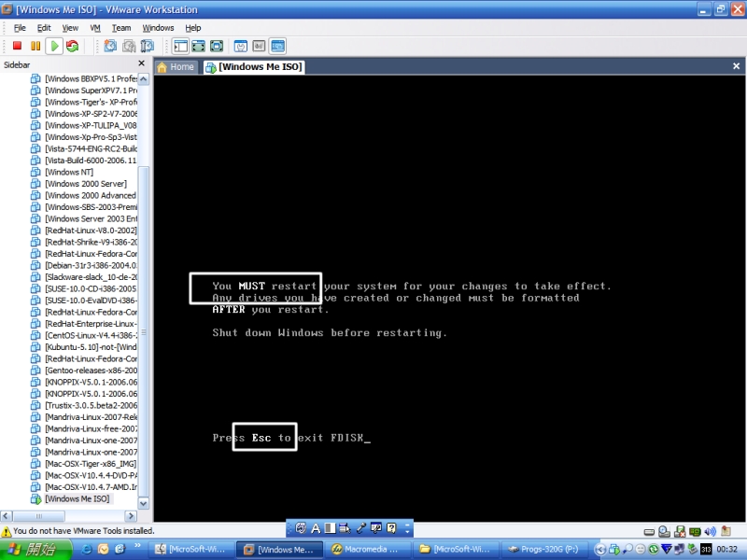Open the VM menu

coord(95,28)
